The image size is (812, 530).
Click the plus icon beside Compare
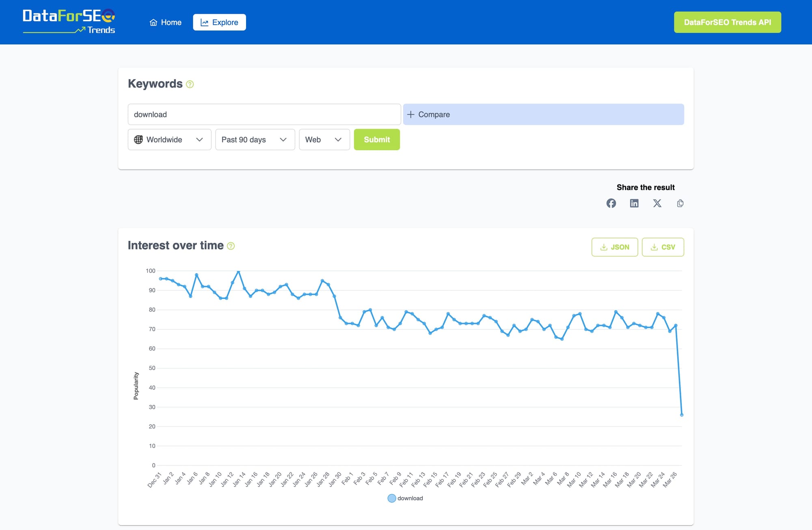[411, 115]
